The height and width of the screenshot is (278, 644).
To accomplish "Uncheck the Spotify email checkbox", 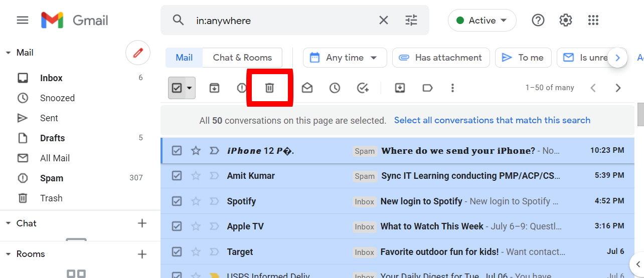I will [177, 201].
